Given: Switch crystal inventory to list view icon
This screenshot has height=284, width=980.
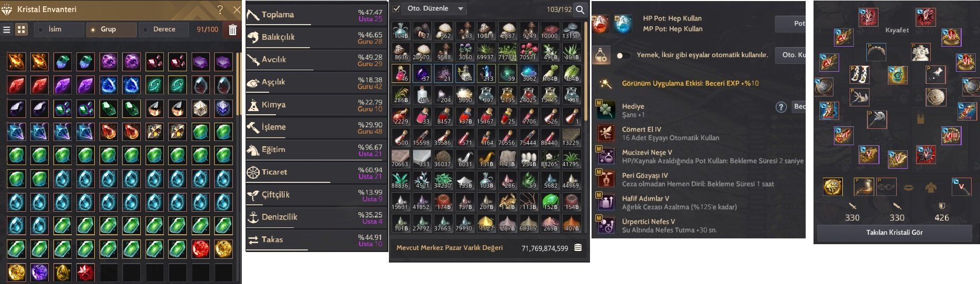Looking at the screenshot, I should (x=7, y=30).
